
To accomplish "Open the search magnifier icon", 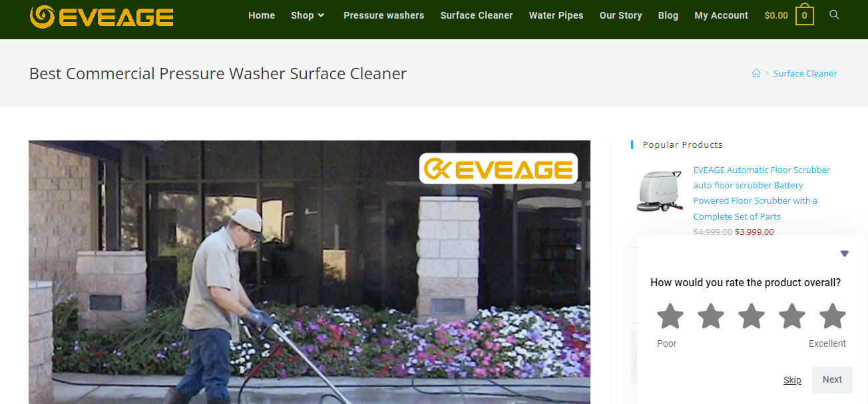I will (834, 15).
